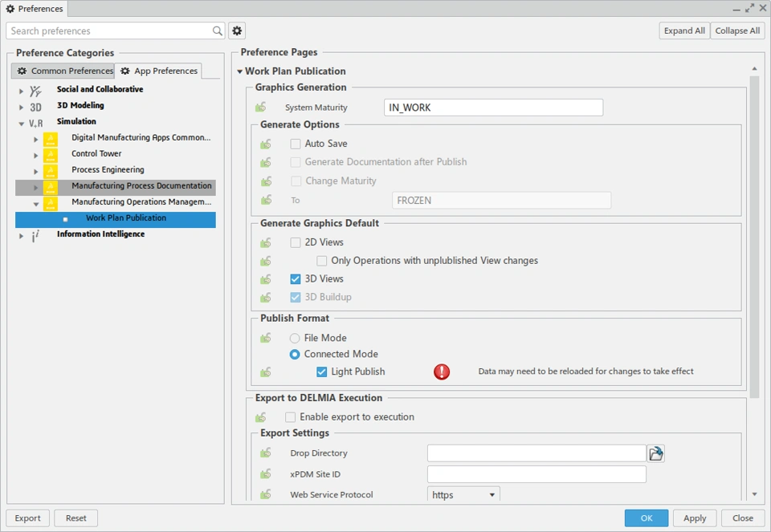
Task: Click the 3D Modeling category icon
Action: tap(36, 106)
